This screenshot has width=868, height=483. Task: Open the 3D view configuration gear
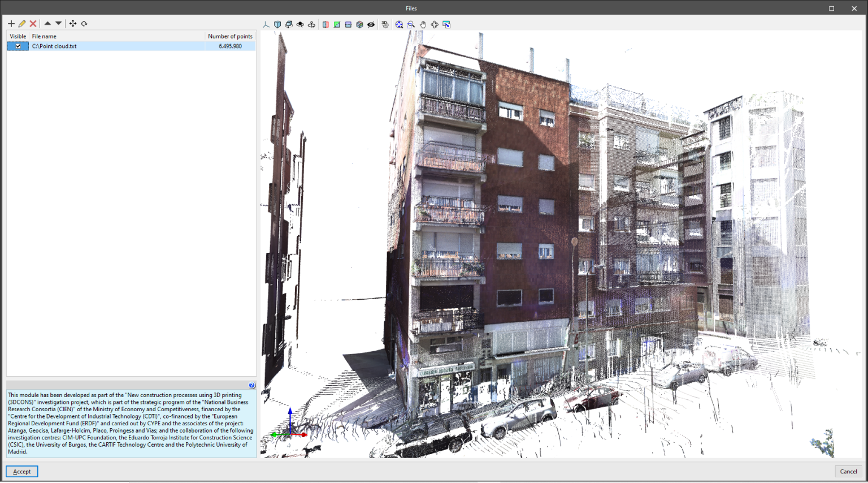coord(385,24)
